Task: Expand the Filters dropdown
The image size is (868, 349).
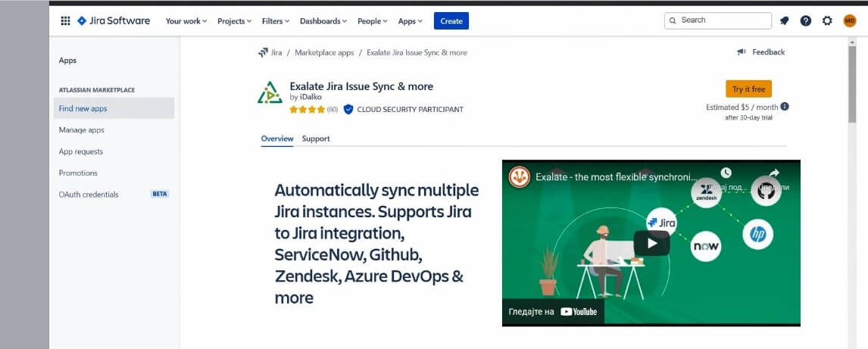Action: click(276, 21)
